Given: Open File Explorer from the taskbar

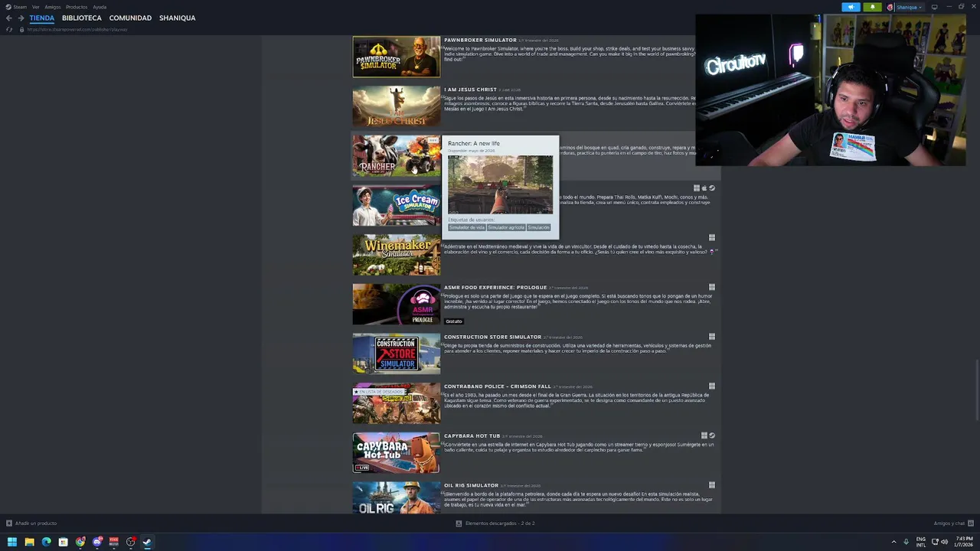Looking at the screenshot, I should click(x=29, y=542).
